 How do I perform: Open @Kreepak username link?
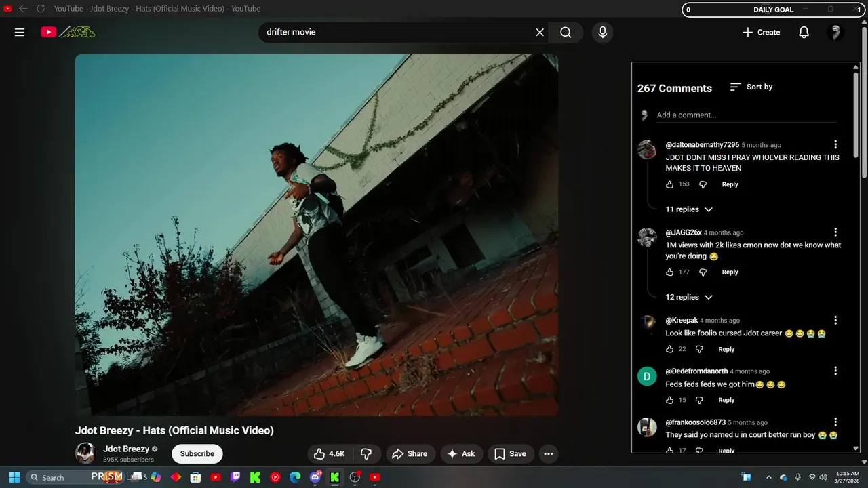[682, 320]
